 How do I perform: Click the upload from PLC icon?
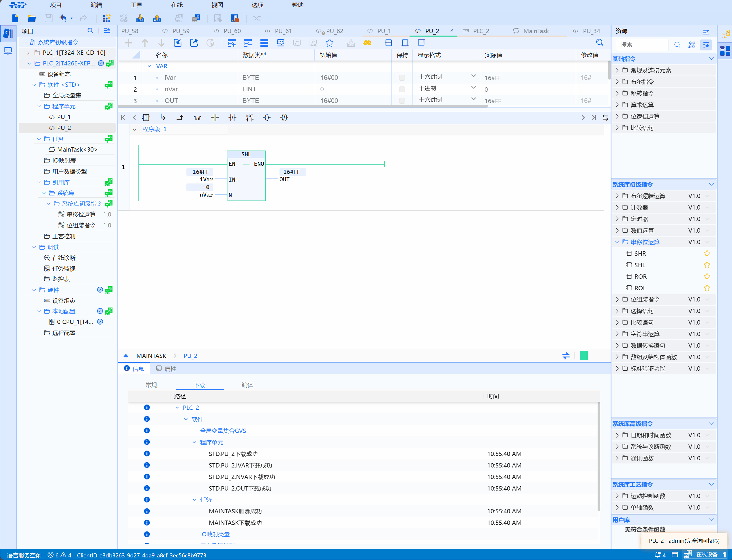click(x=157, y=18)
